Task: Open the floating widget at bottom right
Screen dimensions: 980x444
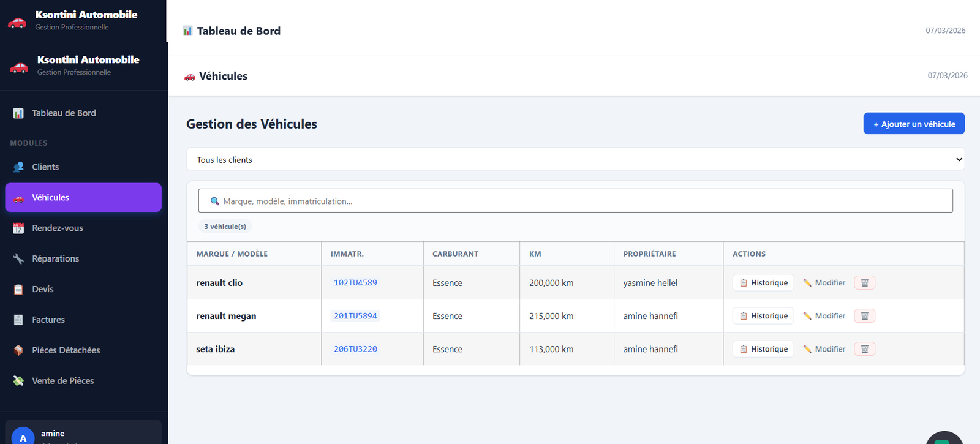Action: pyautogui.click(x=944, y=437)
